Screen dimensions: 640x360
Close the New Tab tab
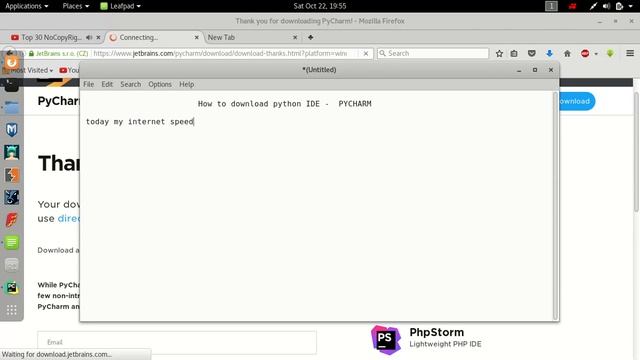pos(295,37)
